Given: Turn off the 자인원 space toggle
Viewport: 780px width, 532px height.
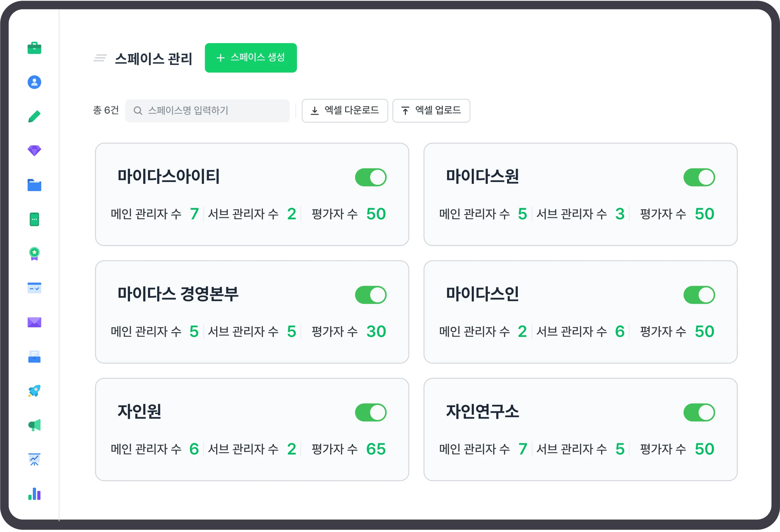Looking at the screenshot, I should 370,412.
